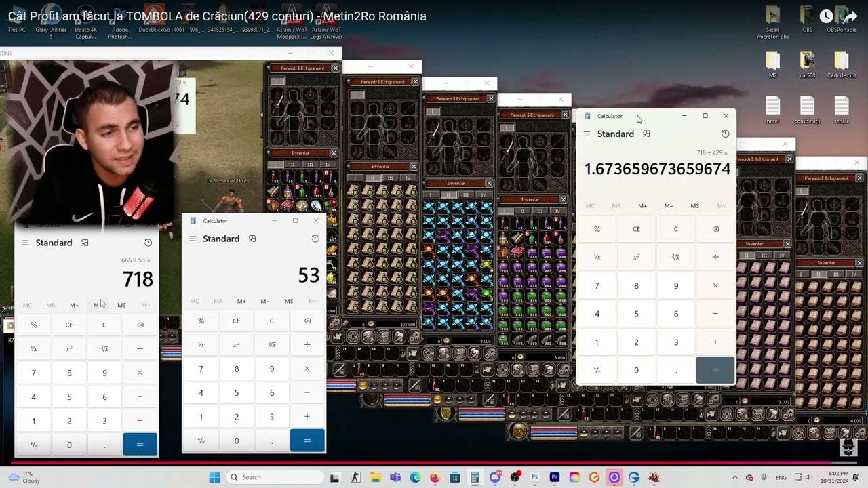Open the nrtel text file on desktop

click(x=772, y=110)
